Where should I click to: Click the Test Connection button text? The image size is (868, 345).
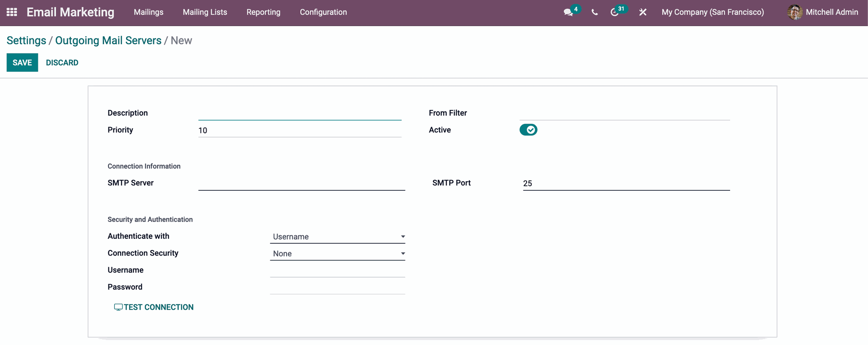point(159,307)
